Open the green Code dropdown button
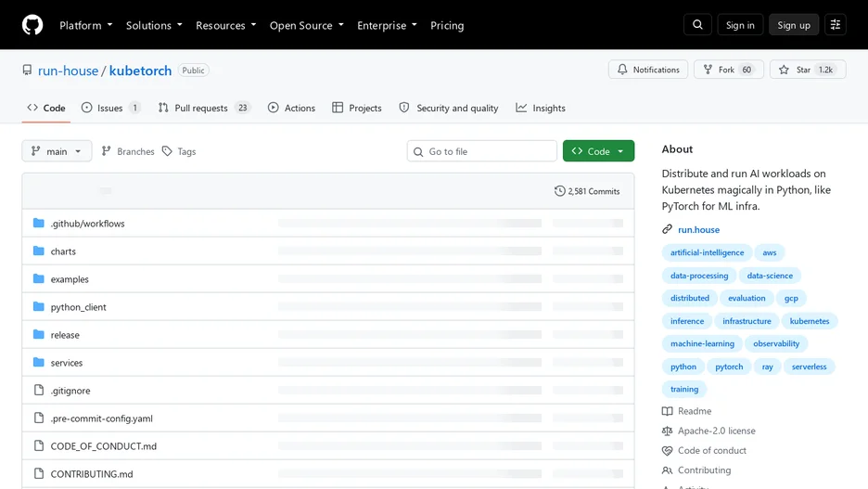 pos(598,151)
